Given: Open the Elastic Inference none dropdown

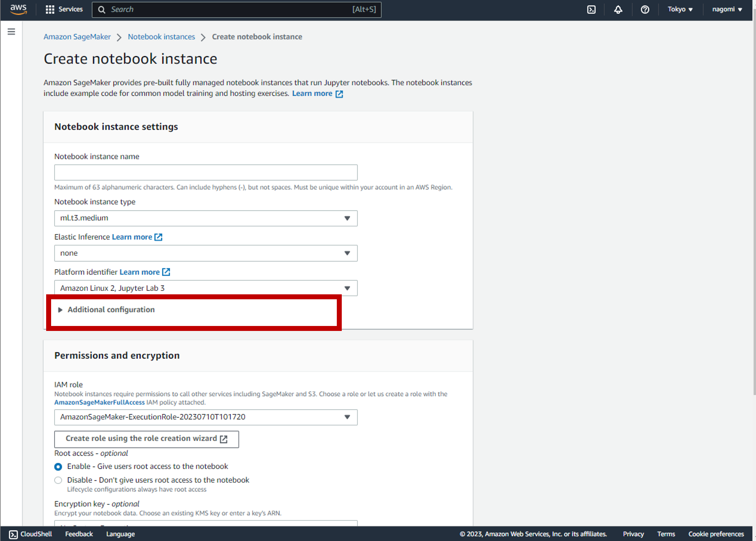Looking at the screenshot, I should coord(206,253).
